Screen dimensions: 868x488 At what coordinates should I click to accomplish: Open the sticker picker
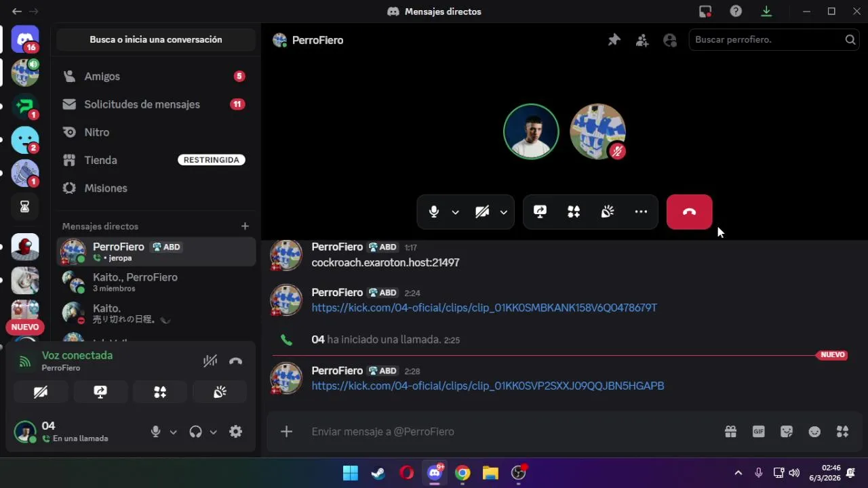click(787, 432)
